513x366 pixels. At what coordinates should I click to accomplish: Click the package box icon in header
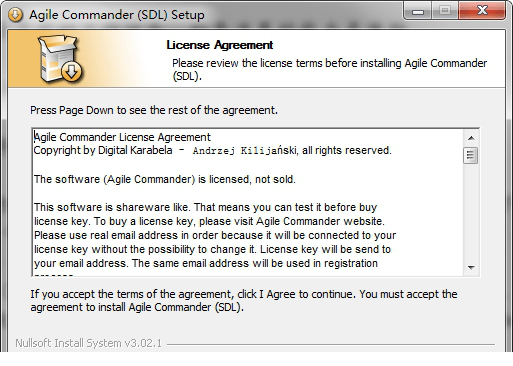tap(60, 59)
